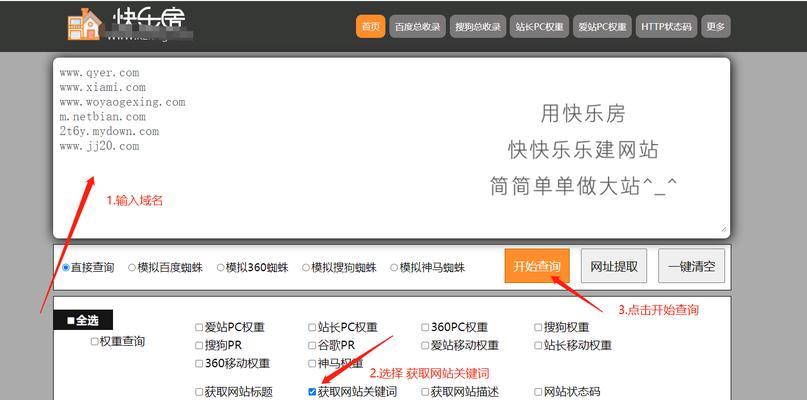Open the 站长PC权重 tab
This screenshot has height=400, width=807.
(x=540, y=27)
